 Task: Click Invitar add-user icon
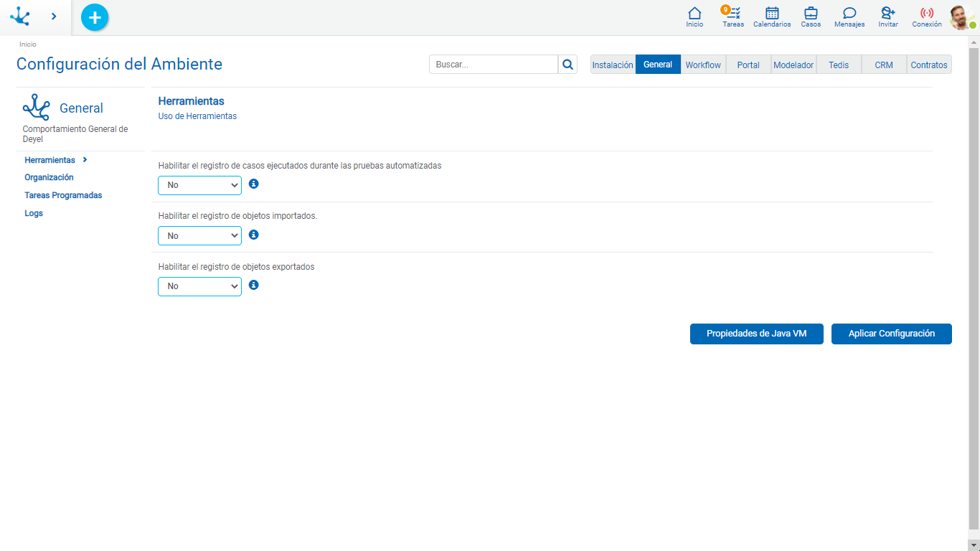(x=888, y=17)
